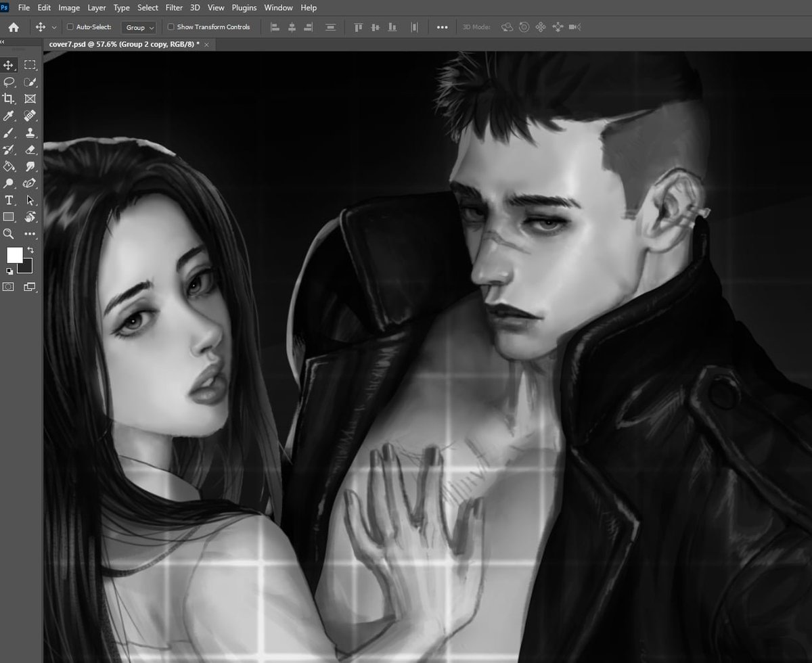Open the File menu
The width and height of the screenshot is (812, 663).
click(24, 7)
